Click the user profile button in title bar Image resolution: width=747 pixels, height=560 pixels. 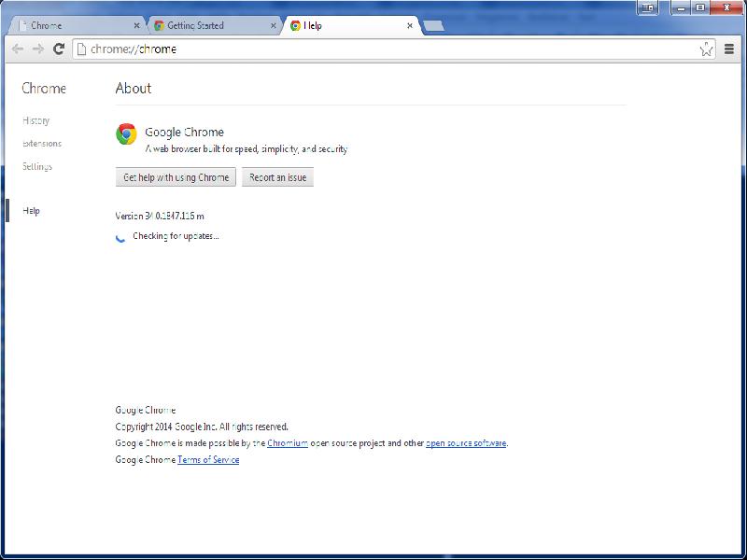click(x=647, y=7)
